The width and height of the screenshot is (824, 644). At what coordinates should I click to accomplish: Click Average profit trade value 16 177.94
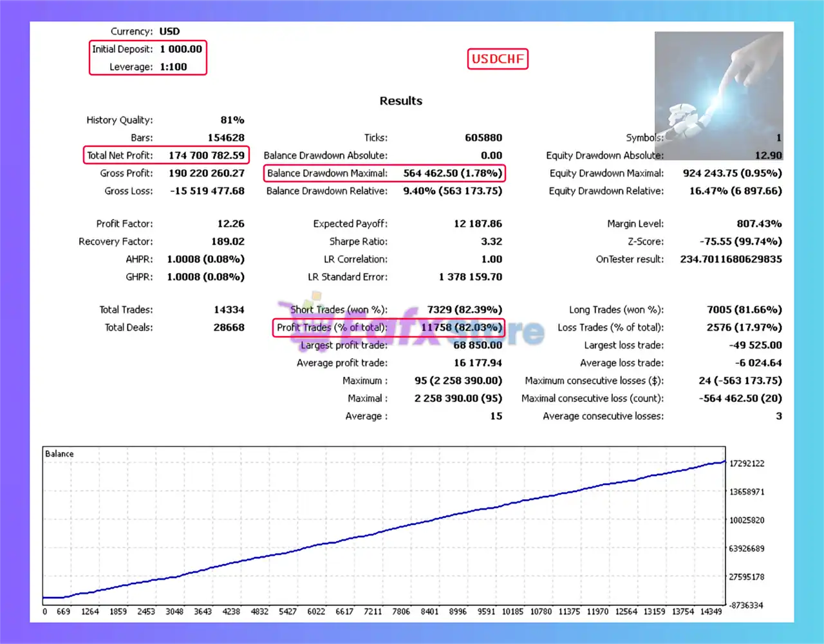coord(478,363)
